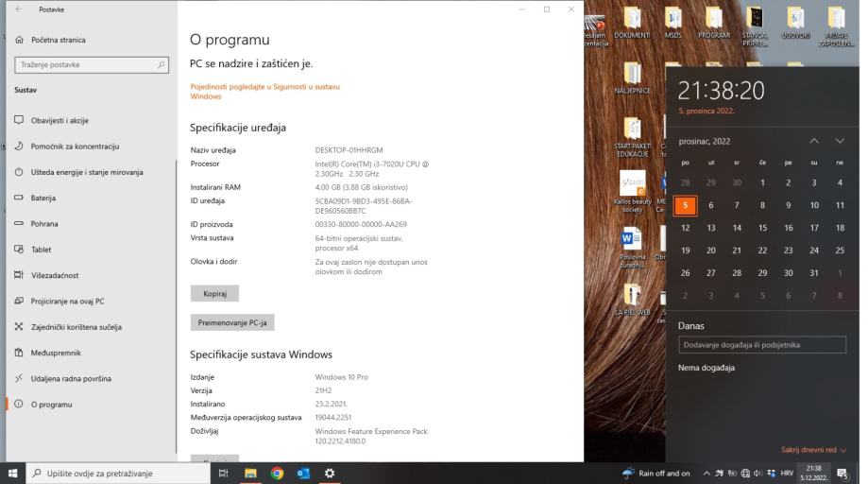This screenshot has height=484, width=868.
Task: Open the LA PIEL WEB desktop icon
Action: (632, 300)
